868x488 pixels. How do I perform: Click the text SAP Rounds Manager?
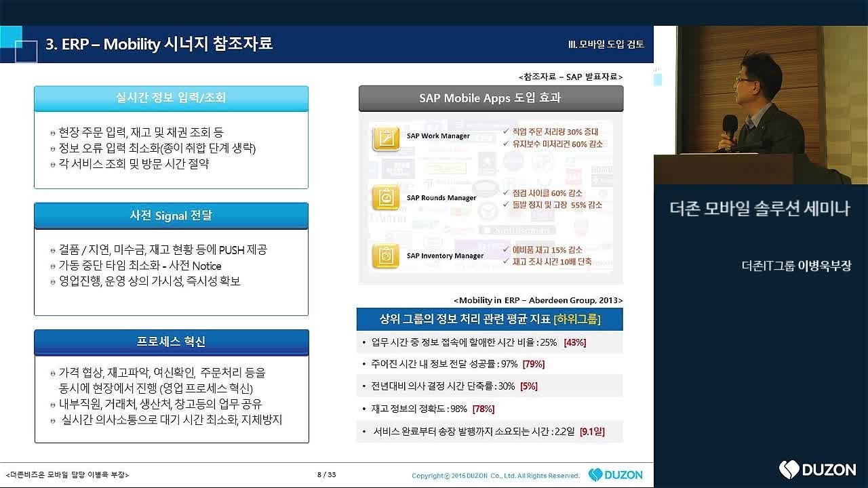click(x=441, y=198)
